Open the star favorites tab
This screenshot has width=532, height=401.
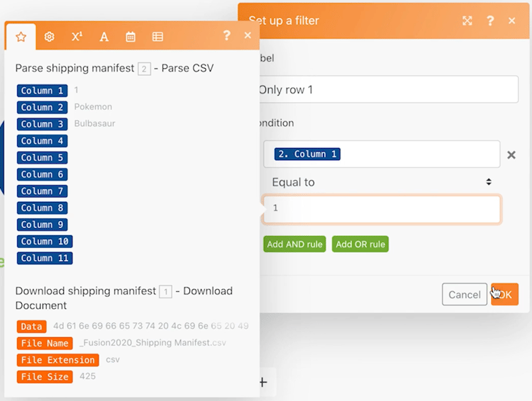click(21, 37)
